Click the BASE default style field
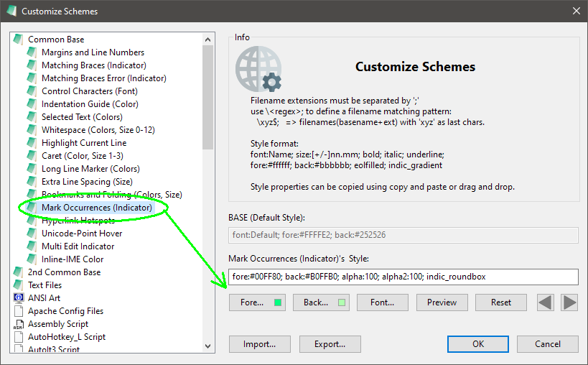The image size is (588, 365). (403, 235)
